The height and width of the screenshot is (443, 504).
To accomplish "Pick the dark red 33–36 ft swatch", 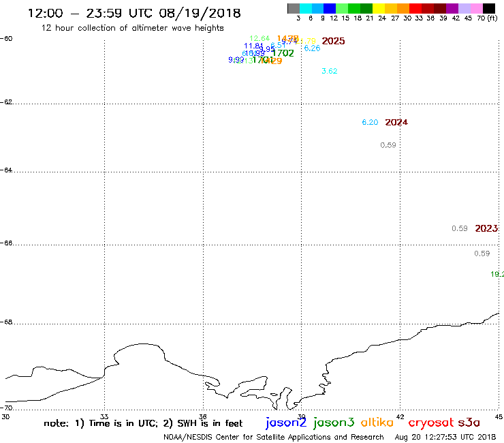I will pos(428,8).
